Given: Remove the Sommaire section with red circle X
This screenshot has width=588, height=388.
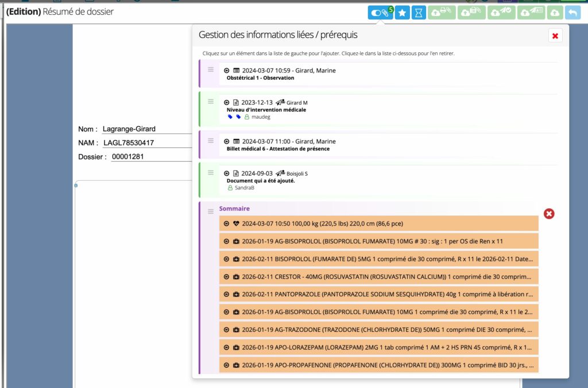Looking at the screenshot, I should point(549,214).
